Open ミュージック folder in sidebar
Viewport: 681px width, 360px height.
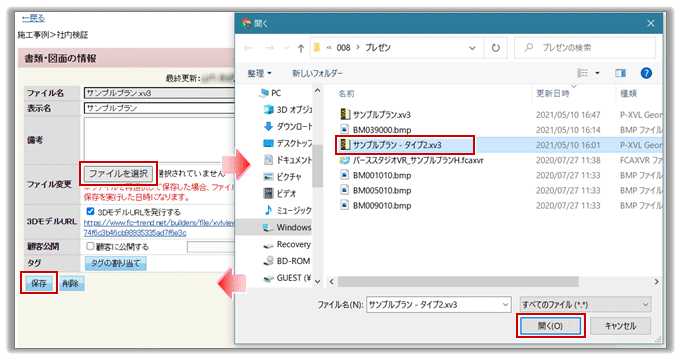(x=288, y=210)
